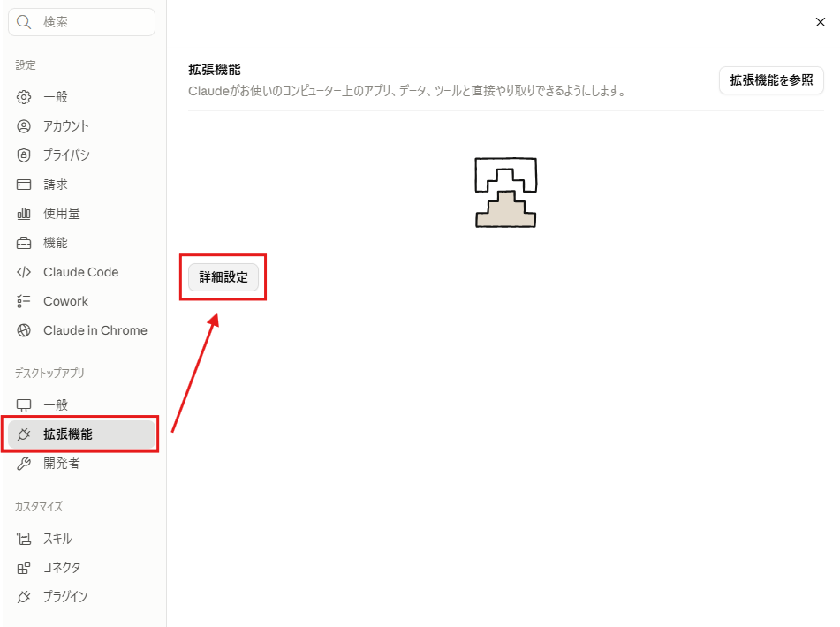Click the 拡張機能を参照 button
The height and width of the screenshot is (627, 840).
pos(771,80)
